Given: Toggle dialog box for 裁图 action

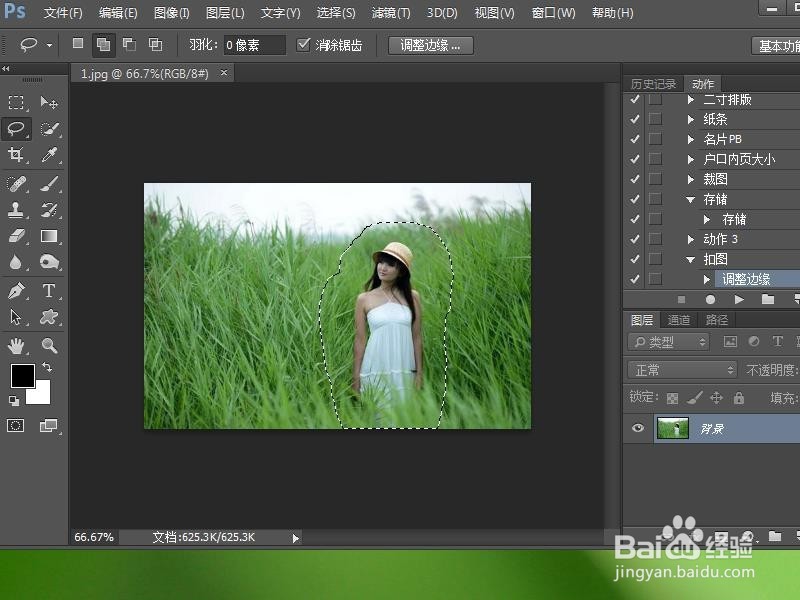Looking at the screenshot, I should pos(656,179).
